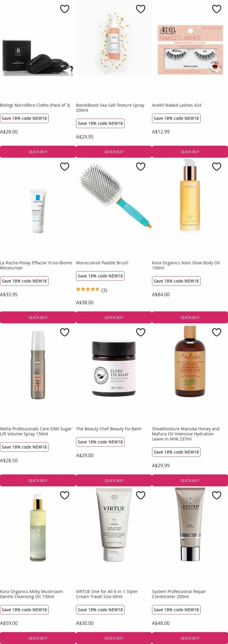
Task: Quick Buy the SheaMoisture Leave-in Milk
Action: [x=190, y=480]
